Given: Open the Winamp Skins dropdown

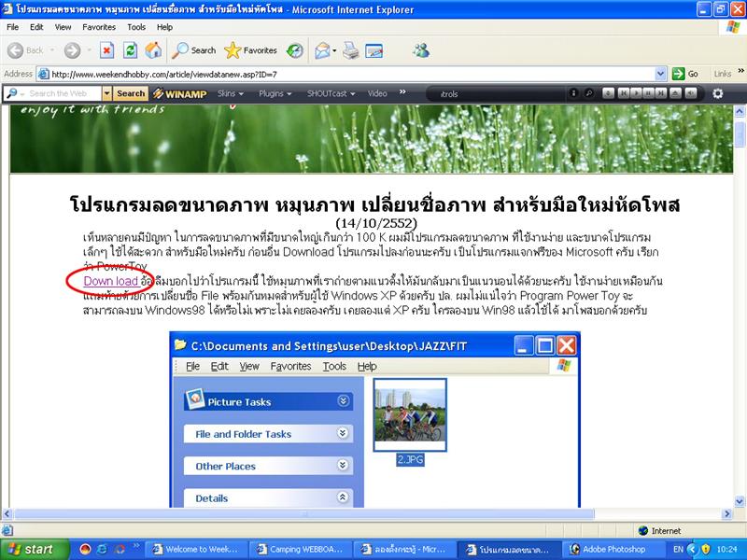Looking at the screenshot, I should pyautogui.click(x=232, y=93).
